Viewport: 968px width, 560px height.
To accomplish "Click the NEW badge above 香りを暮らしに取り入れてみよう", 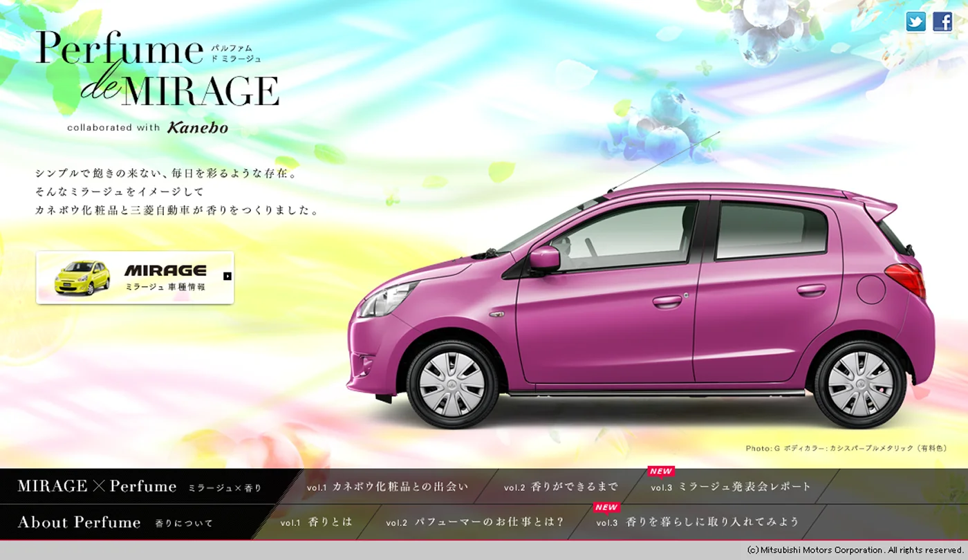I will pos(606,507).
